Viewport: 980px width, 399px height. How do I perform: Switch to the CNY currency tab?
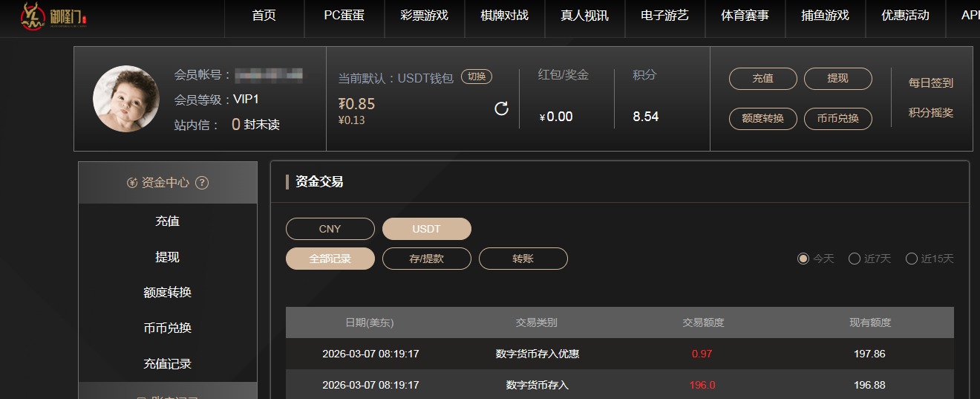pos(330,229)
